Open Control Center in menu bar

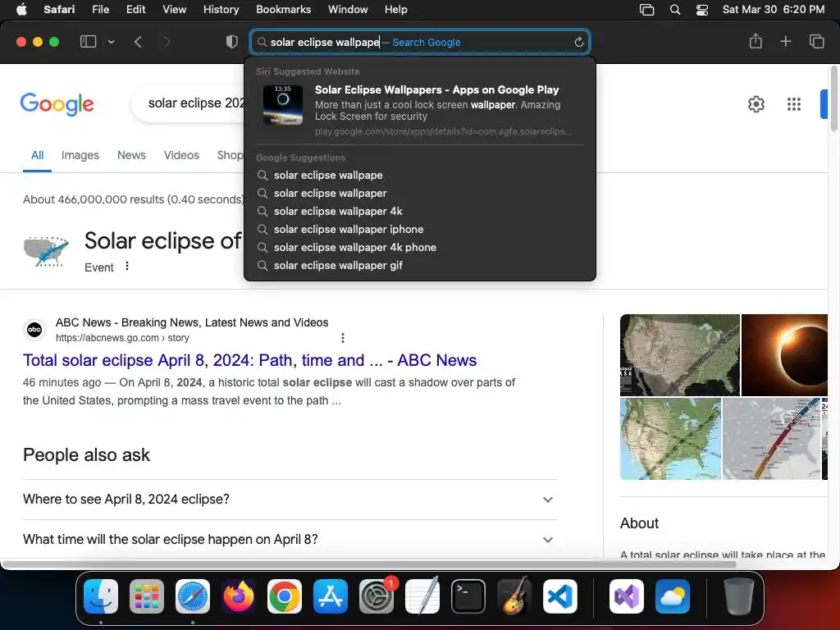pos(702,9)
